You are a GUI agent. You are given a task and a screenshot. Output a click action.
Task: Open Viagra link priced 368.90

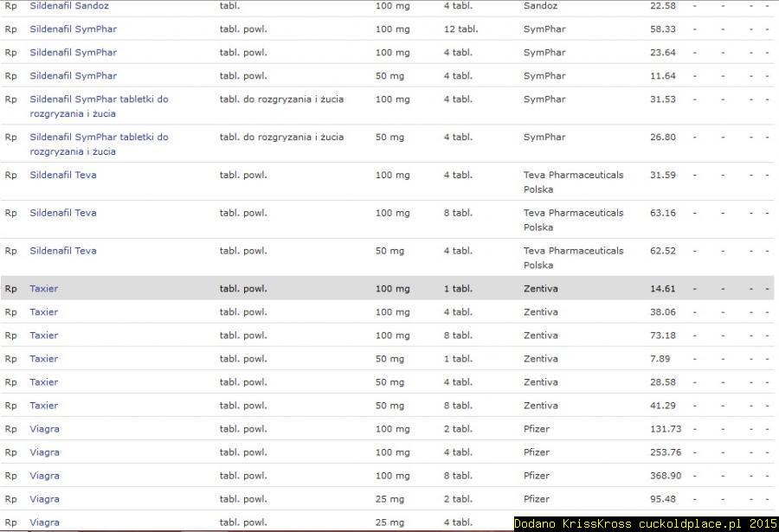pos(45,476)
